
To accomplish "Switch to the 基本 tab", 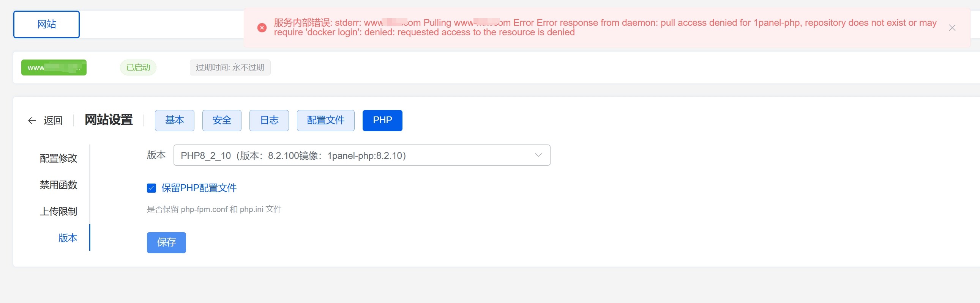I will tap(175, 121).
